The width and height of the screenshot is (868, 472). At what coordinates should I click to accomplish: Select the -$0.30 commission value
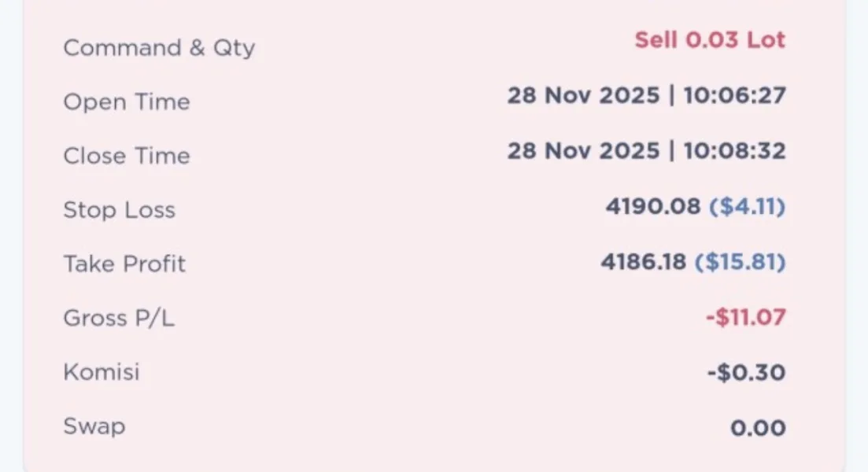pos(746,372)
